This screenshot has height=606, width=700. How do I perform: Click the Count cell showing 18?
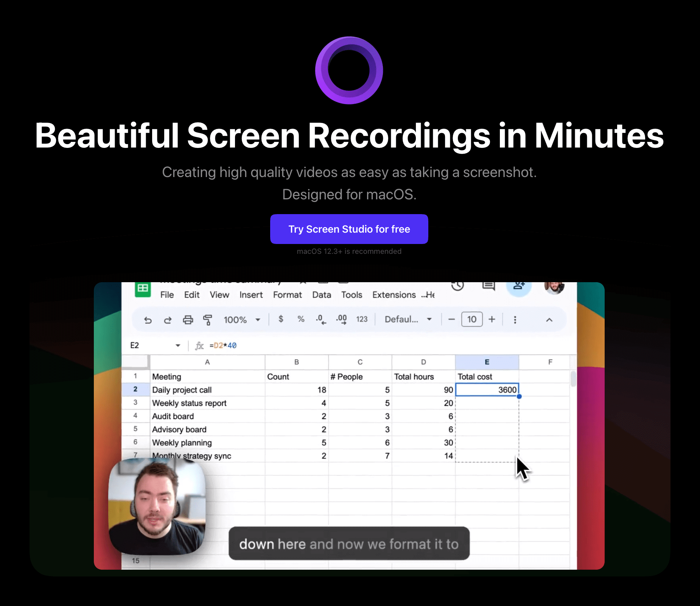[x=297, y=390]
